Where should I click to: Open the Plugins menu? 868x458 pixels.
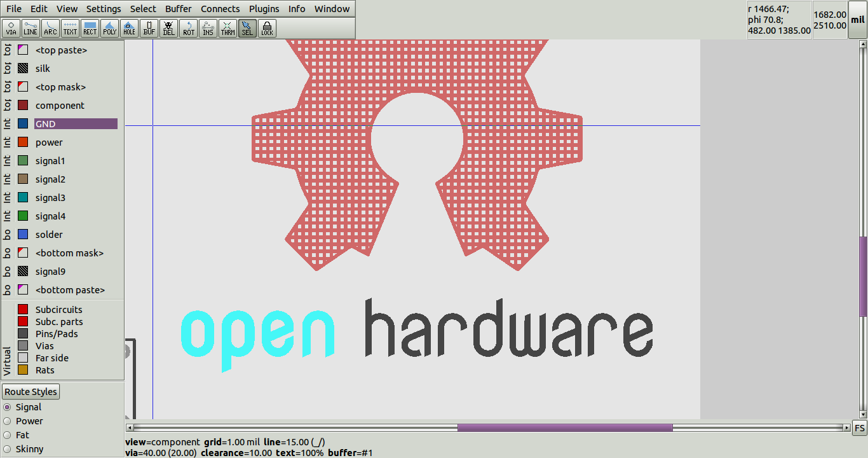(264, 9)
